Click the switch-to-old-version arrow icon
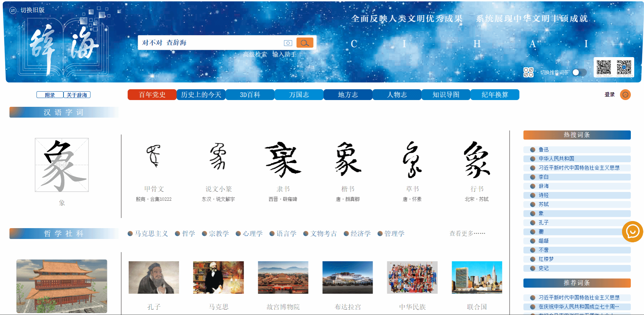The width and height of the screenshot is (644, 315). [13, 10]
